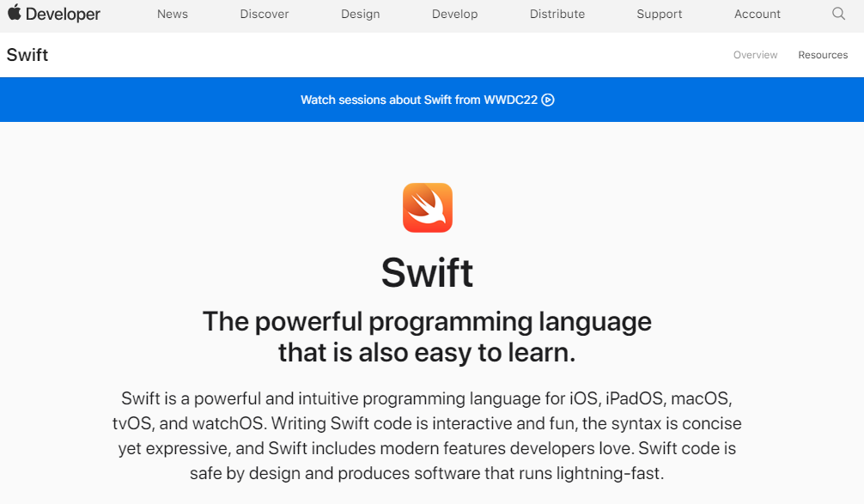
Task: Click the Apple Developer logo
Action: coord(54,14)
